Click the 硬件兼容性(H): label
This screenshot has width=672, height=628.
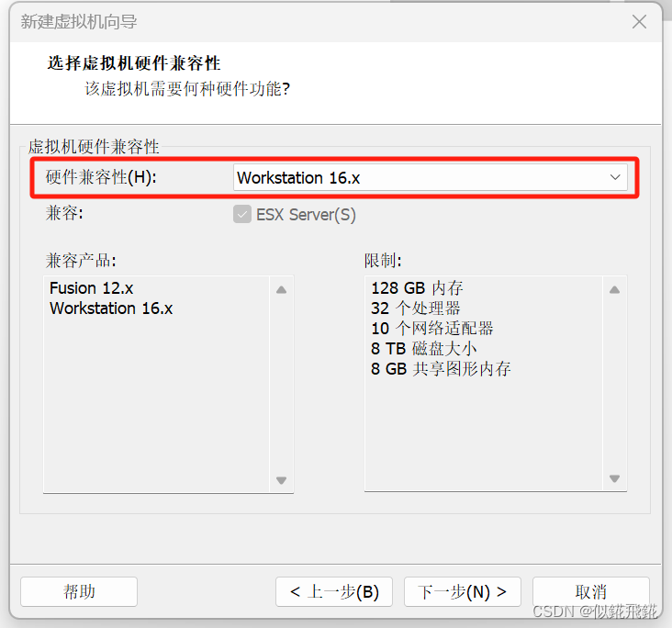click(101, 177)
